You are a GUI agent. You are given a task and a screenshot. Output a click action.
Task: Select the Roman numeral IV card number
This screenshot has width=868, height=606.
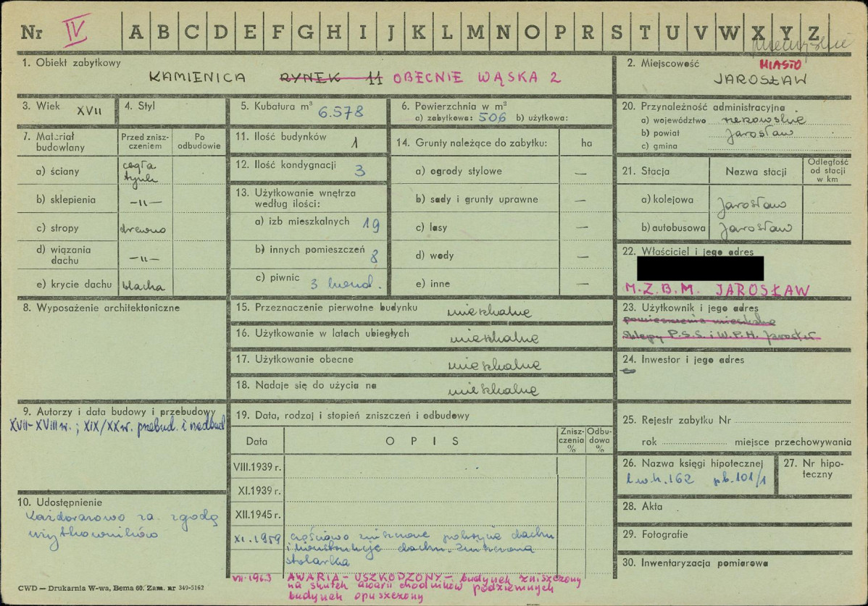[x=75, y=31]
